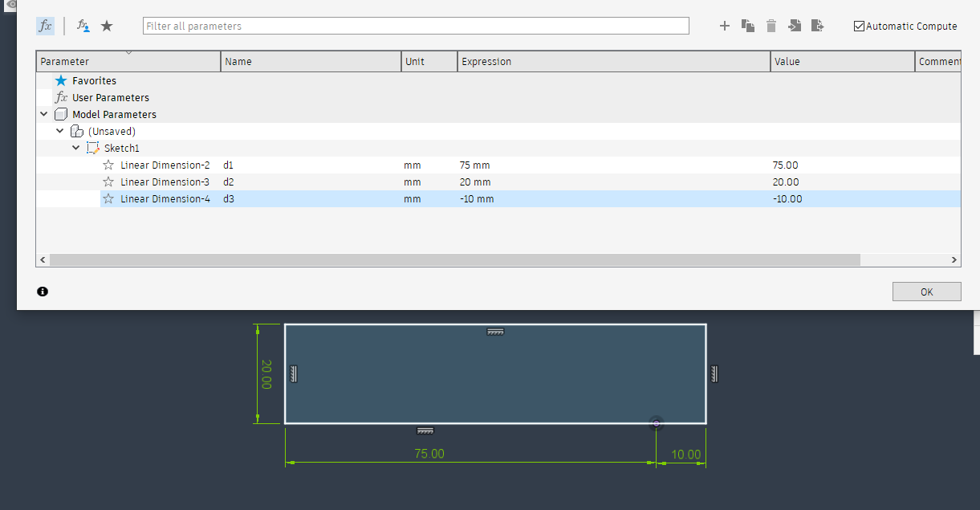Click the info icon near bottom left
This screenshot has width=980, height=510.
42,291
